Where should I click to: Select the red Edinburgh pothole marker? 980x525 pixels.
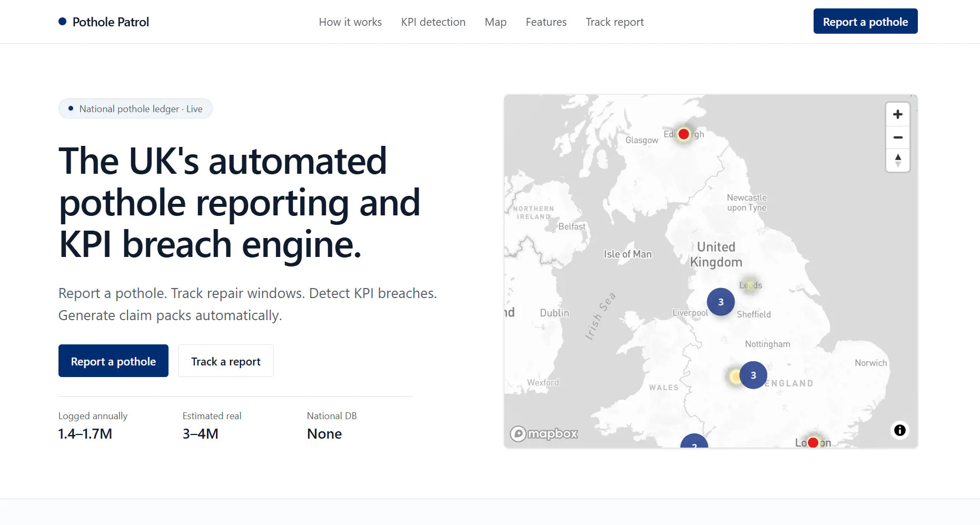point(684,134)
